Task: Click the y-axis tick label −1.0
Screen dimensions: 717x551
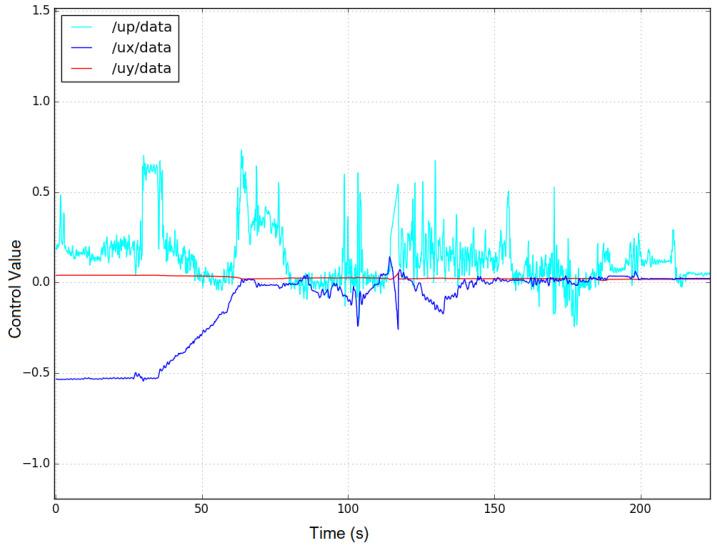Action: point(38,464)
